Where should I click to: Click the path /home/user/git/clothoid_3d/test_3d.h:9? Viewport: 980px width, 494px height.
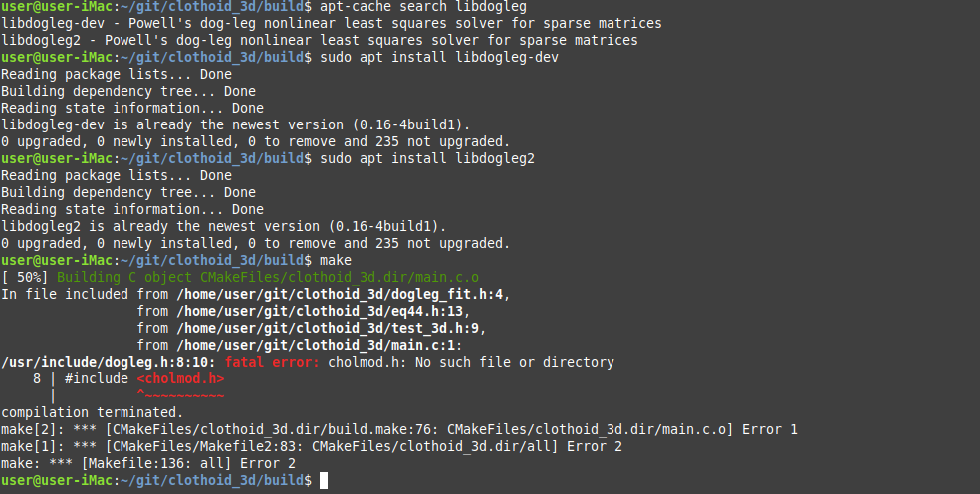(x=332, y=328)
